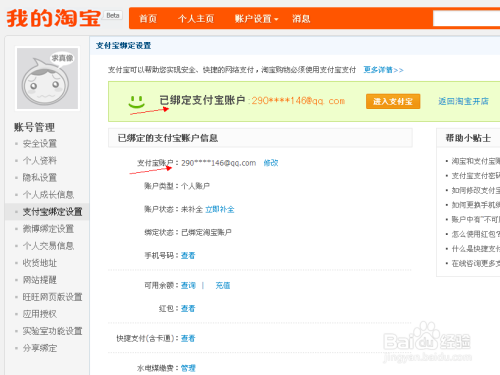The image size is (500, 375).
Task: Click the 帮助小贴士 panel heading
Action: pyautogui.click(x=468, y=138)
